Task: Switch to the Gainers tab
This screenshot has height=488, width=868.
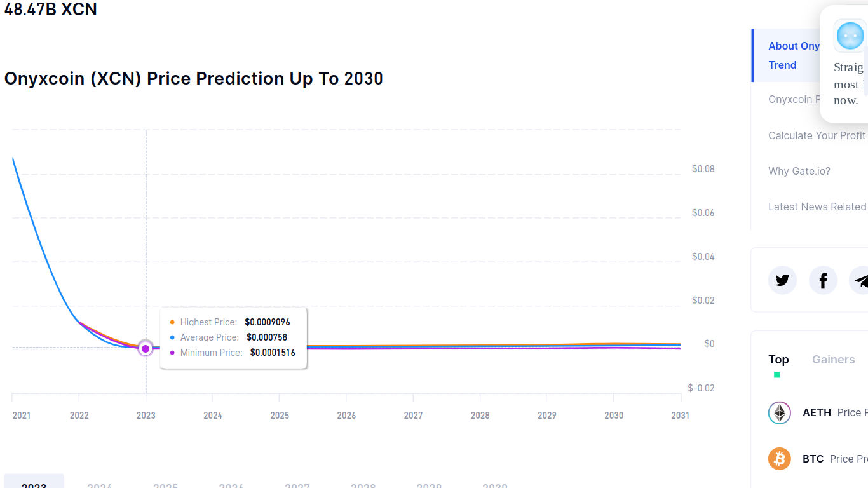Action: pyautogui.click(x=833, y=360)
